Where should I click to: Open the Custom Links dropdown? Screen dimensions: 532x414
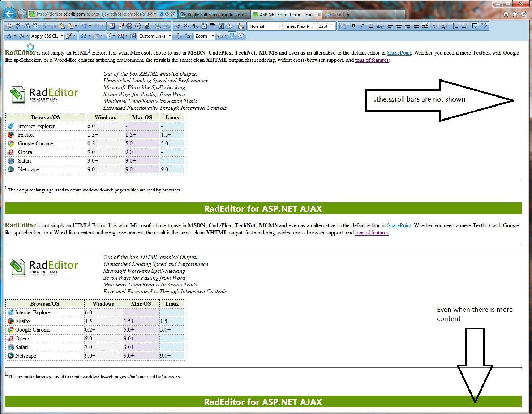pyautogui.click(x=154, y=36)
